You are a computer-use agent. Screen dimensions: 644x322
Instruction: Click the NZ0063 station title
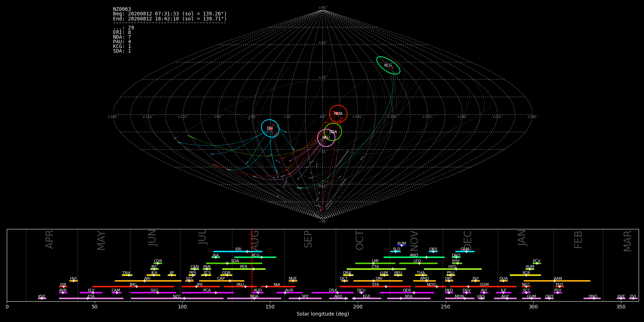pyautogui.click(x=122, y=9)
